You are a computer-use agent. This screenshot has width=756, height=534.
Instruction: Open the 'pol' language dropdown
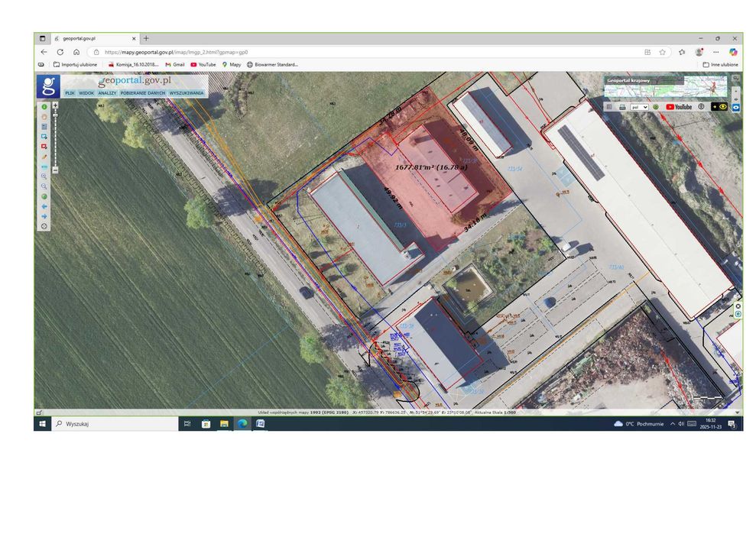639,107
